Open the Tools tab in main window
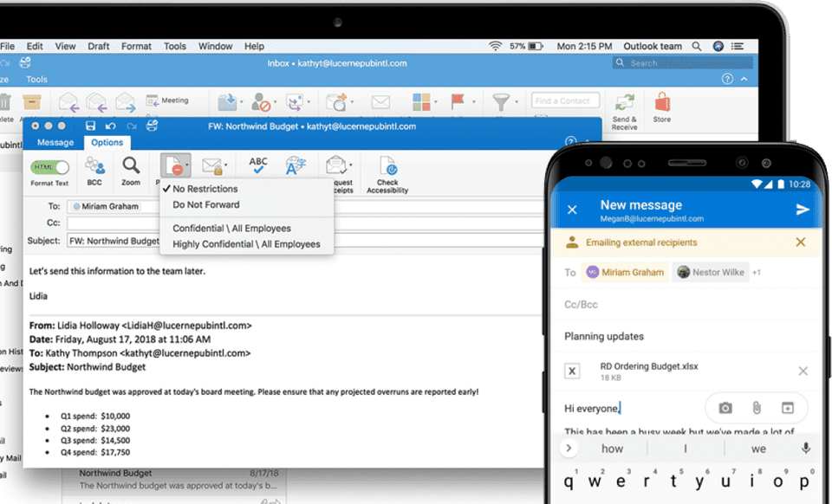 36,80
